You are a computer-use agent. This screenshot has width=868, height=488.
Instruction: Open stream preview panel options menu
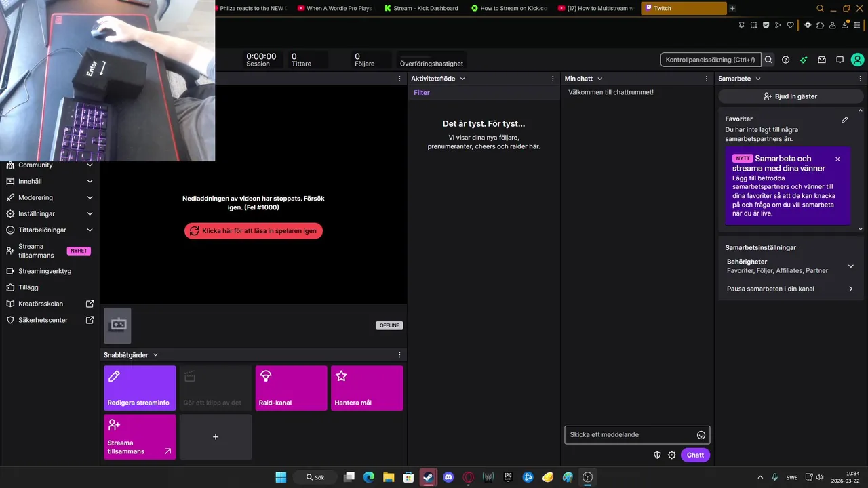[x=399, y=79]
